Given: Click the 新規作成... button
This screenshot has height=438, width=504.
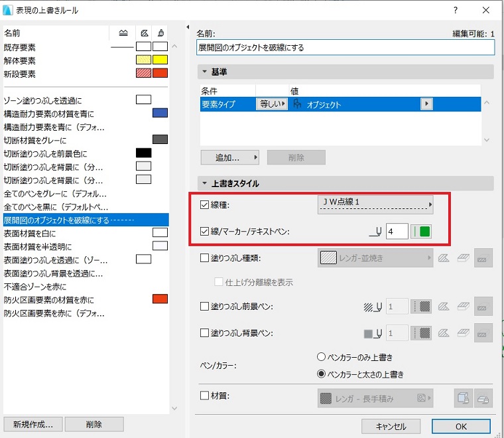Looking at the screenshot, I should pyautogui.click(x=33, y=424).
